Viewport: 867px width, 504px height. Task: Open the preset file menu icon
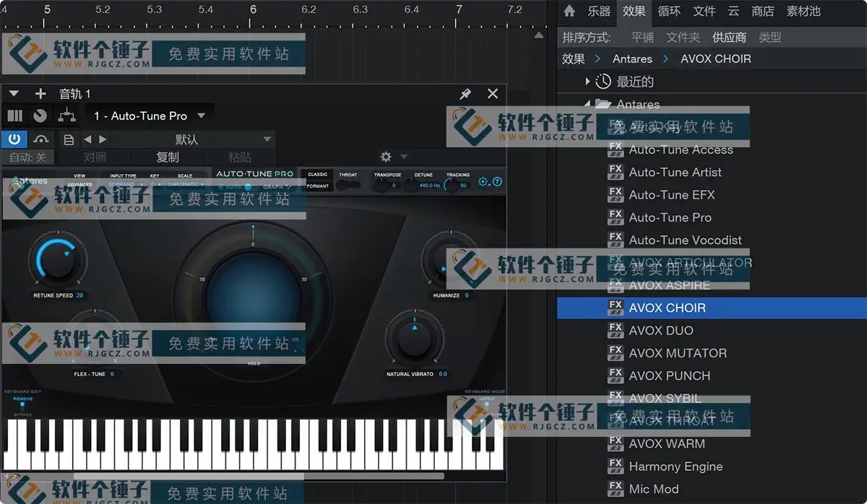(69, 139)
